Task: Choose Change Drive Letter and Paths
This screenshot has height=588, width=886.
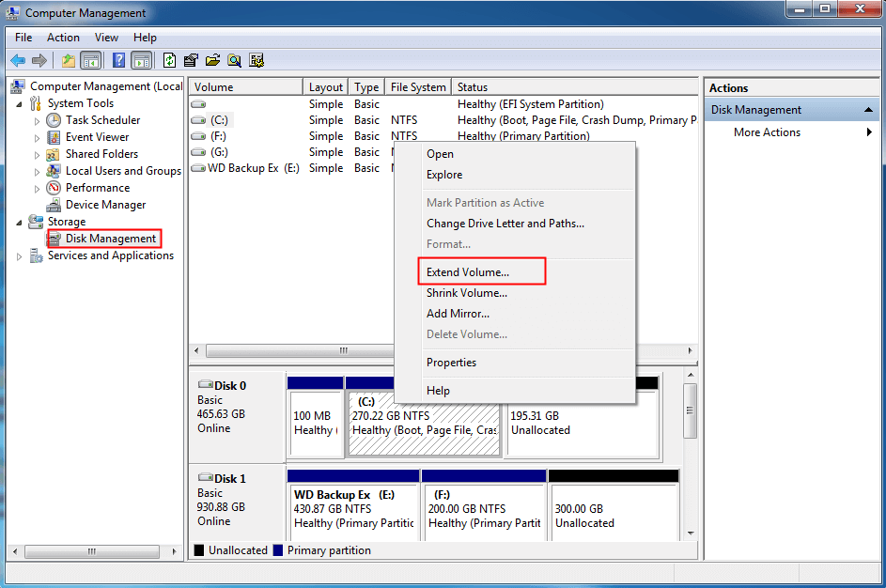Action: tap(514, 224)
